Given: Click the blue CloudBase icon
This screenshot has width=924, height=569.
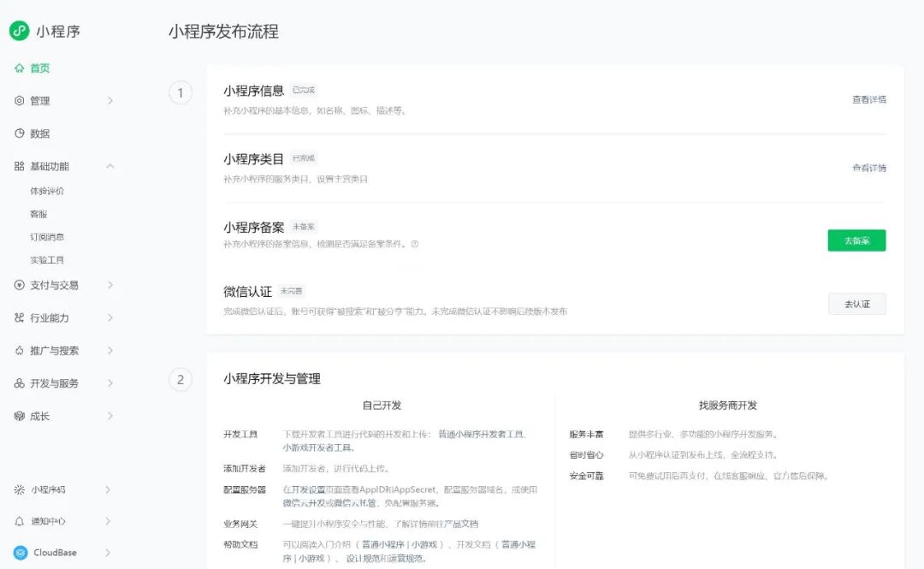Looking at the screenshot, I should [21, 553].
